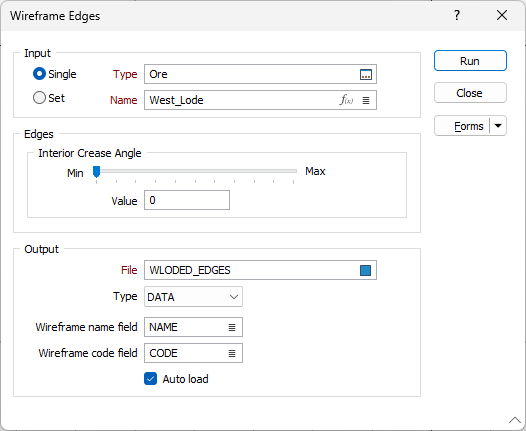Viewport: 526px width, 431px height.
Task: Collapse the dialog using bottom-right chevron
Action: click(515, 420)
